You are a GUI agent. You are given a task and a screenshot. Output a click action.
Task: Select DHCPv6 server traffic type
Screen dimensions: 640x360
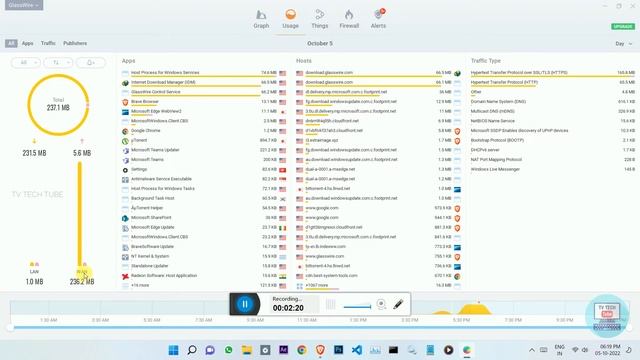pyautogui.click(x=553, y=150)
